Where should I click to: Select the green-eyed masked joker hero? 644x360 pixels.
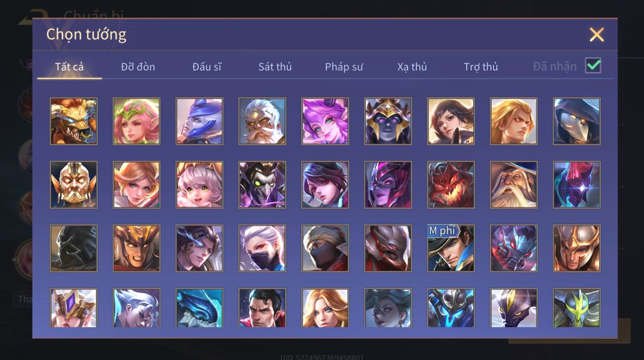click(262, 184)
